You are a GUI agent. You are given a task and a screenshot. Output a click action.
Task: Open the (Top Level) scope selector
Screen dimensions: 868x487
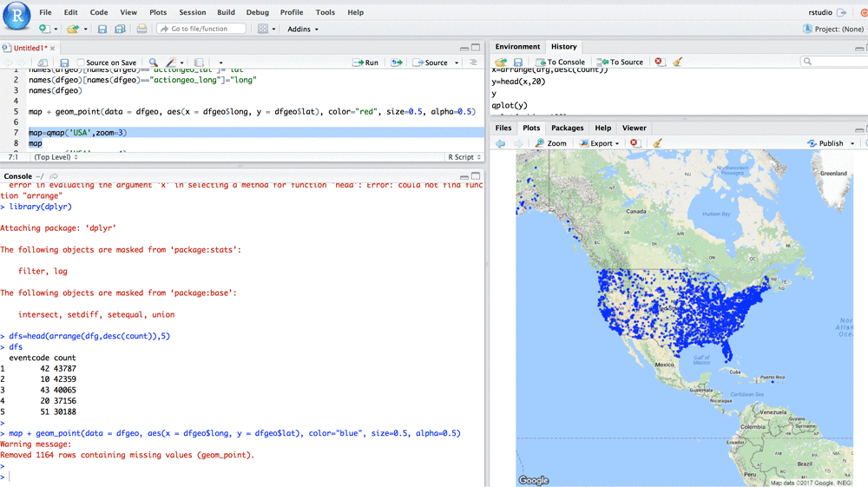click(56, 157)
